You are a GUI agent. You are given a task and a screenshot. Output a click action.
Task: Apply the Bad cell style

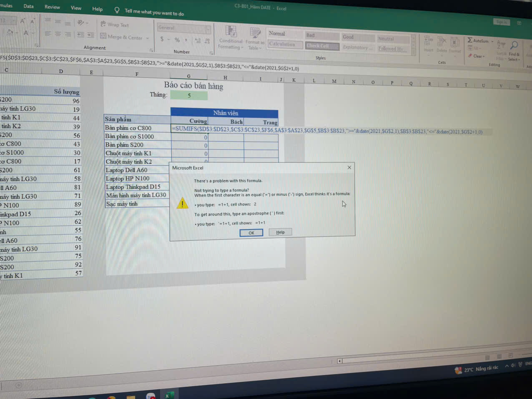coord(322,35)
